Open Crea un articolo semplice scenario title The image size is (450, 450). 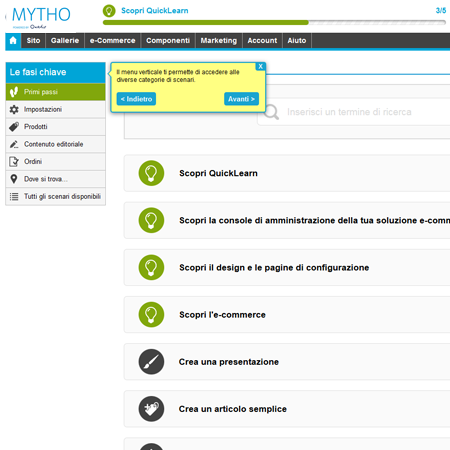[233, 409]
